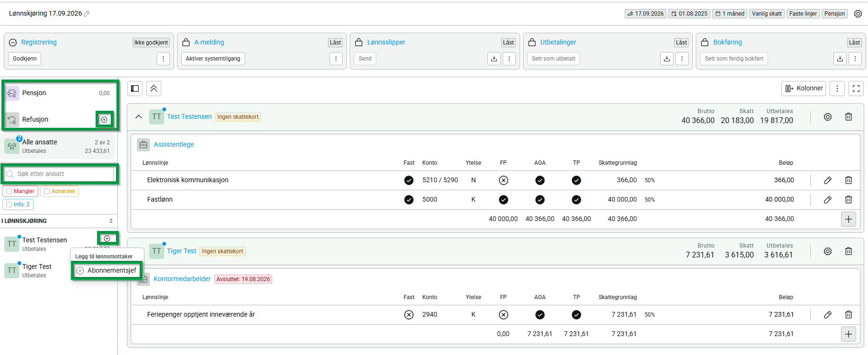Download payments file in Utbetalinger card

(667, 59)
